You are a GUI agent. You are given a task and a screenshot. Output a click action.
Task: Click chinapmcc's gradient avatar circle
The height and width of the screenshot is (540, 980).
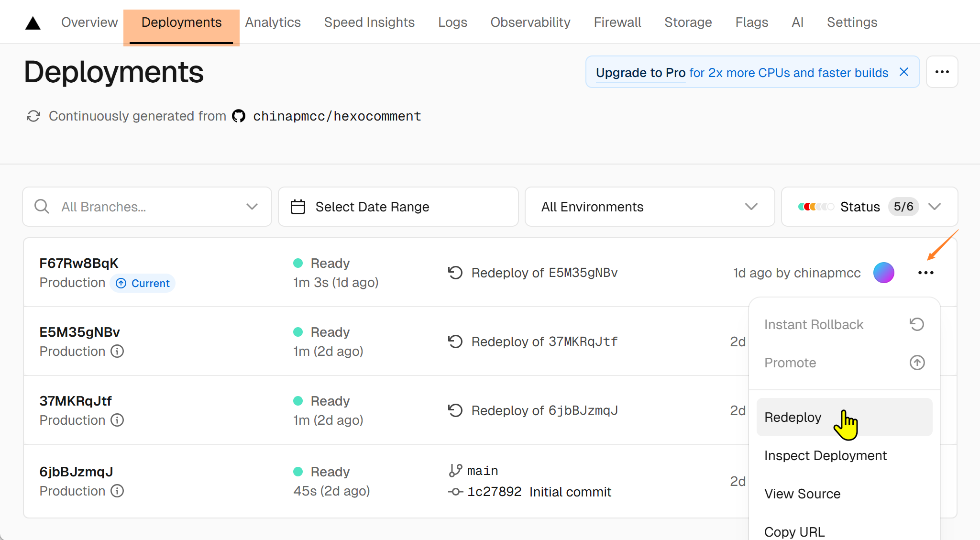[x=883, y=273]
